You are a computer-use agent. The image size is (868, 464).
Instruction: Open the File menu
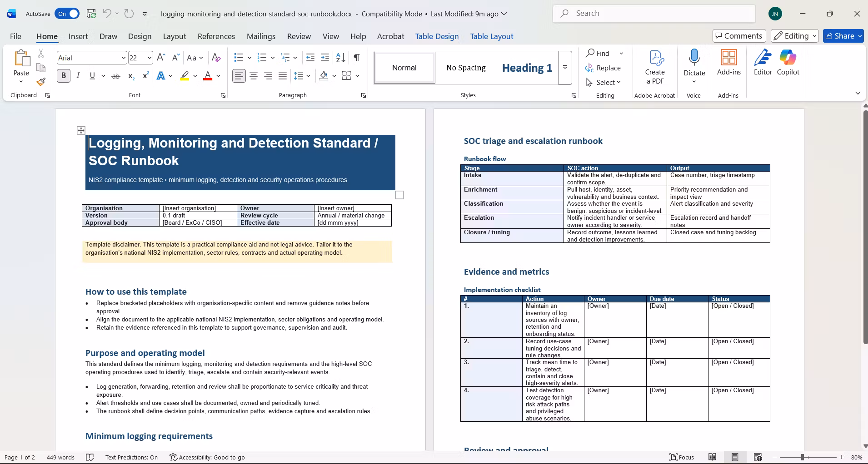point(15,36)
